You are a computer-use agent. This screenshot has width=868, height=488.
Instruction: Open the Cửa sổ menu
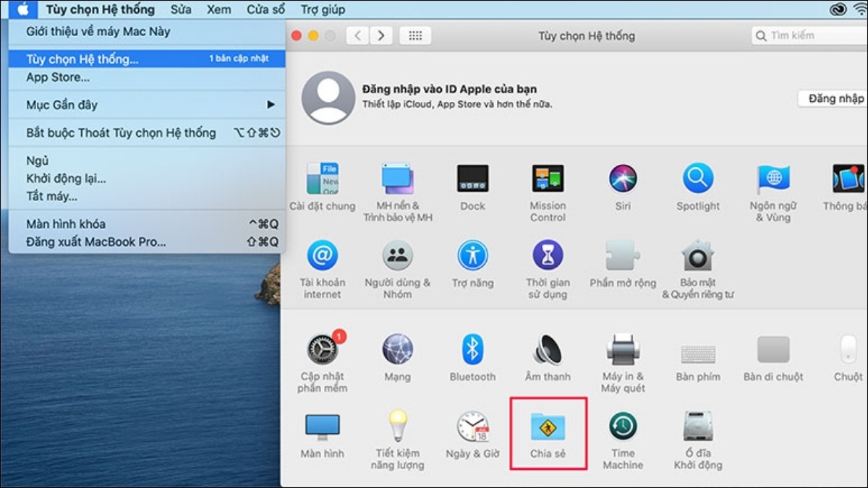[x=265, y=9]
